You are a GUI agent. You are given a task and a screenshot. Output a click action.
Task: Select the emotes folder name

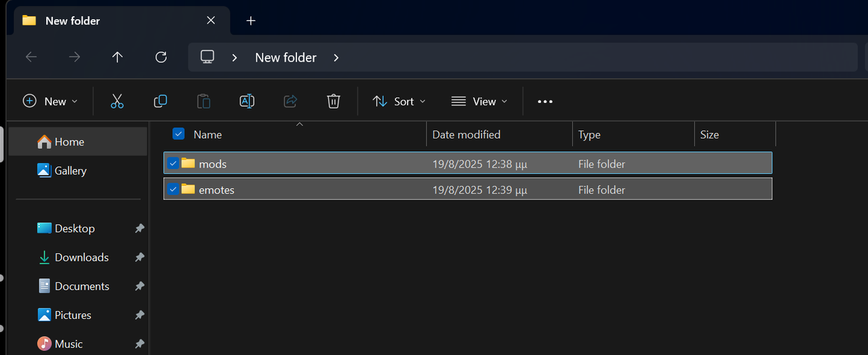coord(216,190)
